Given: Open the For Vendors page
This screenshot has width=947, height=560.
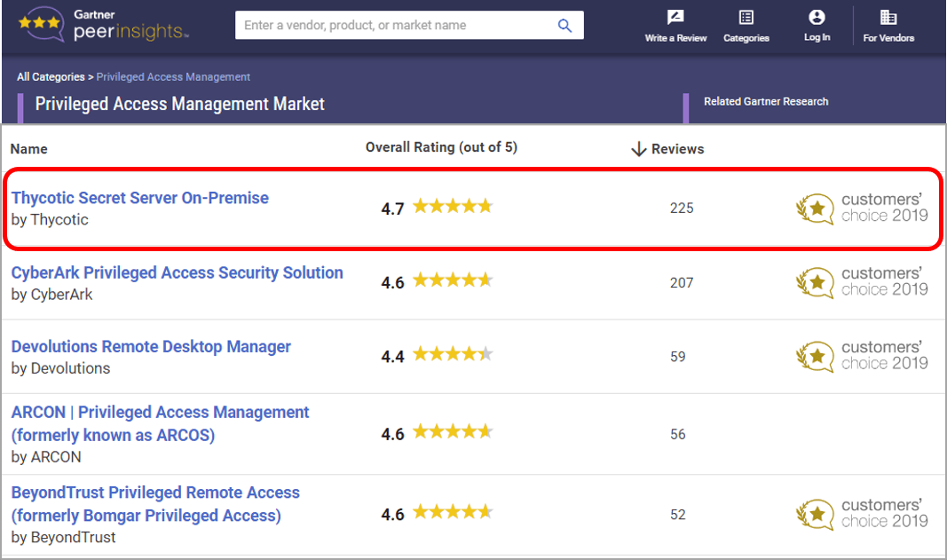Looking at the screenshot, I should tap(888, 26).
